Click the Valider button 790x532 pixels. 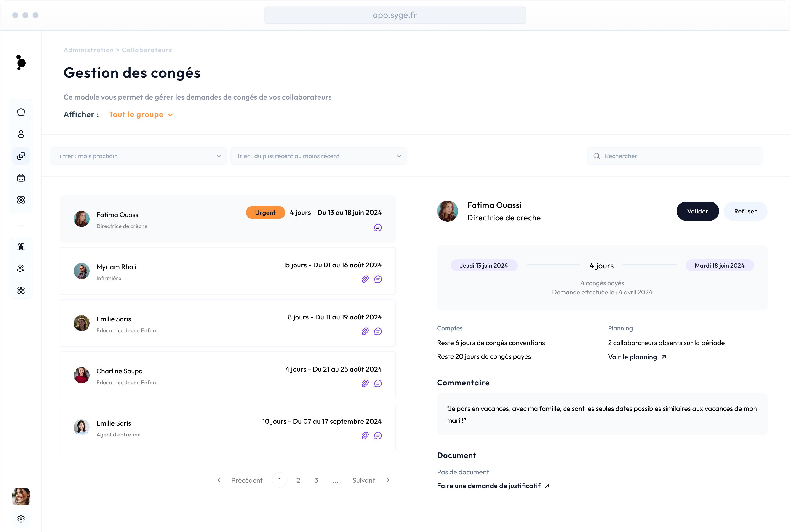pyautogui.click(x=697, y=211)
